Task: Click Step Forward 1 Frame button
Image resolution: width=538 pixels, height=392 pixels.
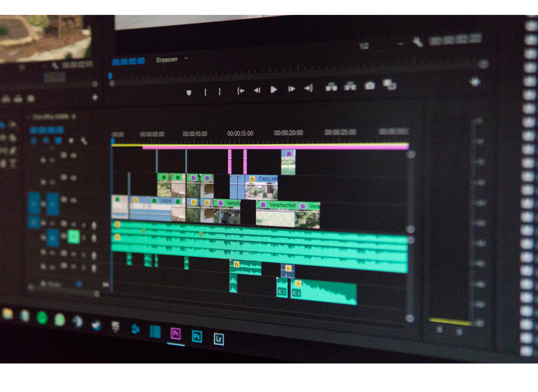Action: 291,89
